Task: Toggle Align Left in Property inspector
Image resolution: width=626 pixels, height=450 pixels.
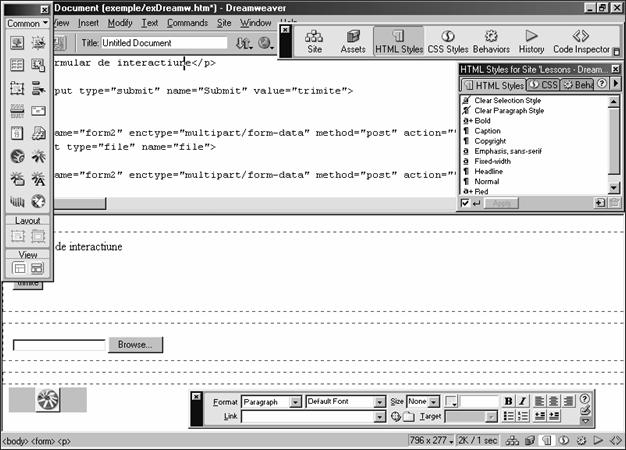Action: tap(539, 401)
